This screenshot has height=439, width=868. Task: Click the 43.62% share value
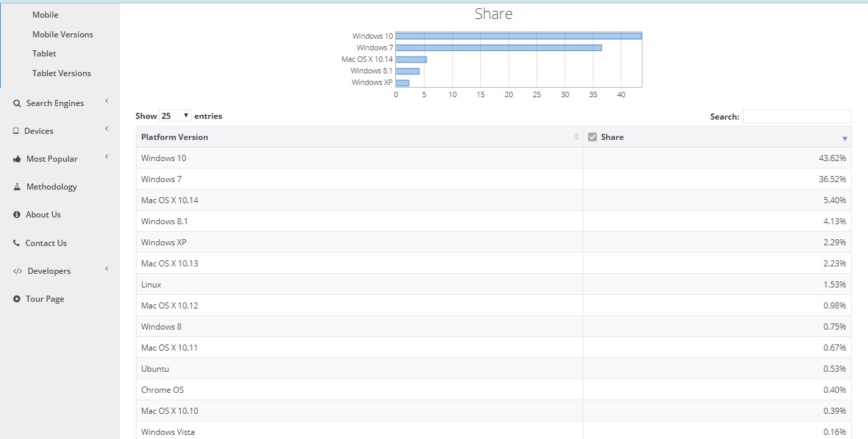click(x=832, y=158)
